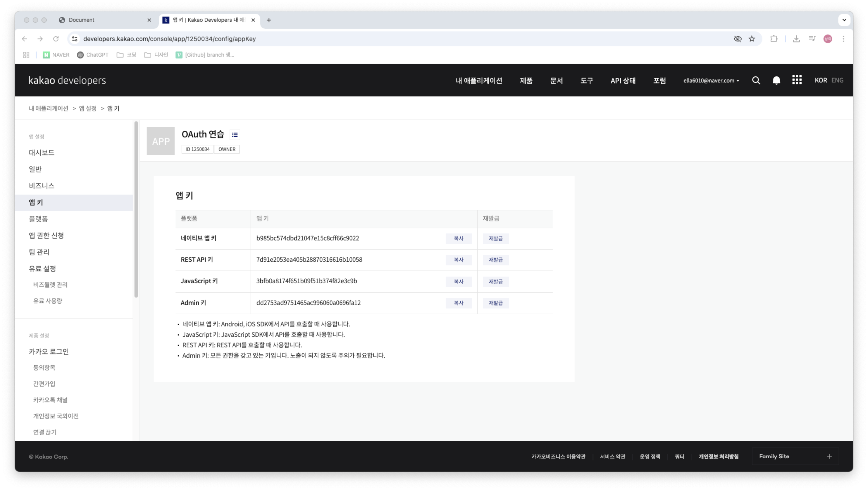Copy the Admin 키

(459, 303)
